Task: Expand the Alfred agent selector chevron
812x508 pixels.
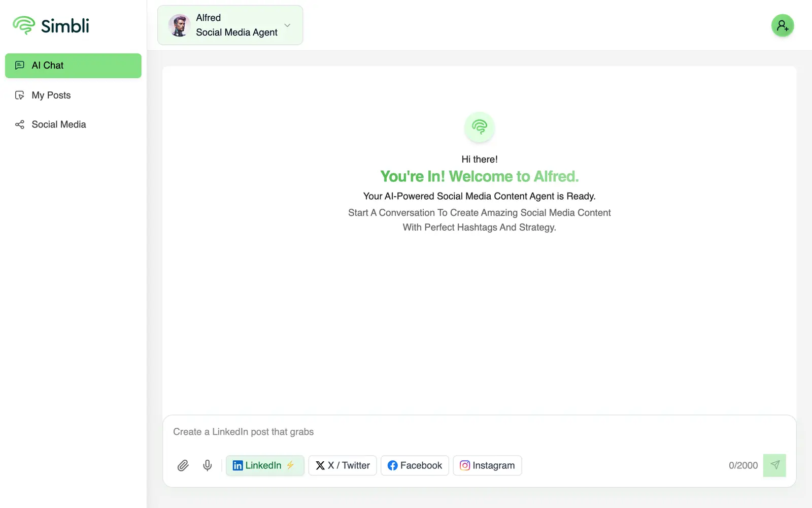Action: pos(287,25)
